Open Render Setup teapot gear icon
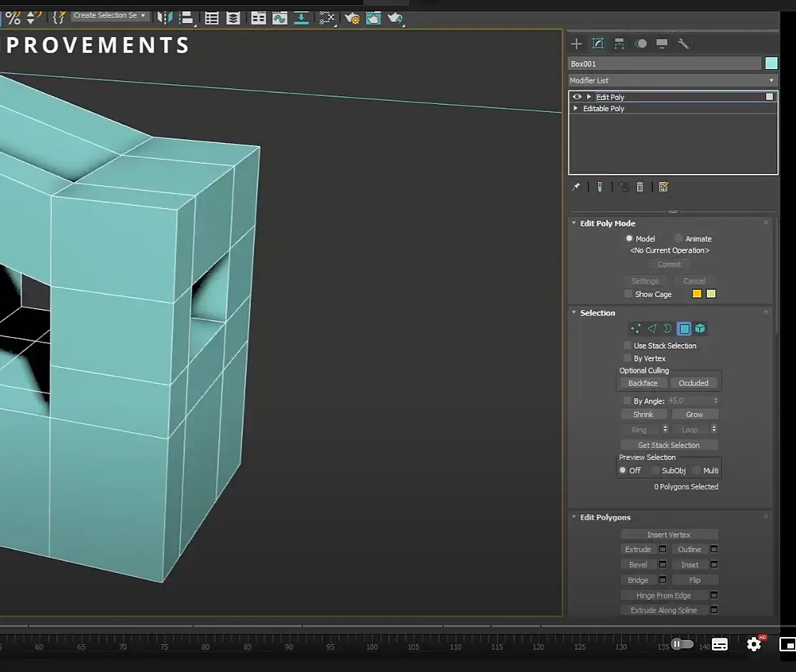The image size is (796, 672). click(352, 18)
